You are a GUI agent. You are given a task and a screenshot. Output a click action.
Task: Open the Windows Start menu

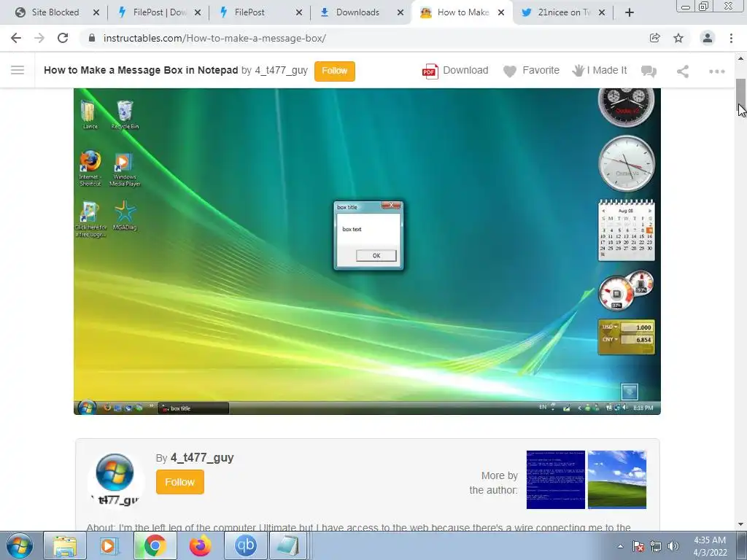point(20,545)
